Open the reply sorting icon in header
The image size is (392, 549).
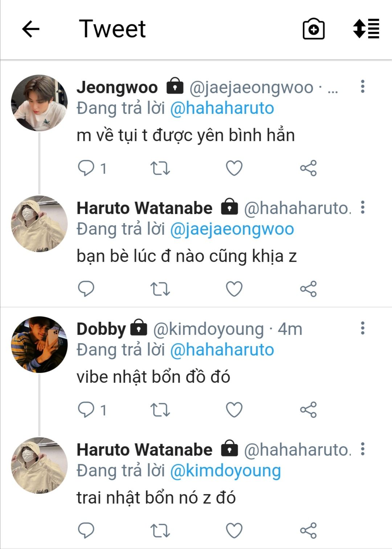point(366,29)
